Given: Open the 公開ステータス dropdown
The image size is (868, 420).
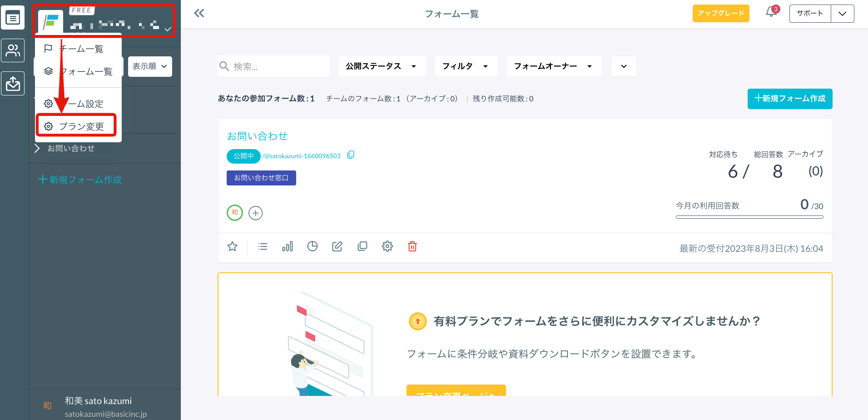Looking at the screenshot, I should click(x=382, y=66).
